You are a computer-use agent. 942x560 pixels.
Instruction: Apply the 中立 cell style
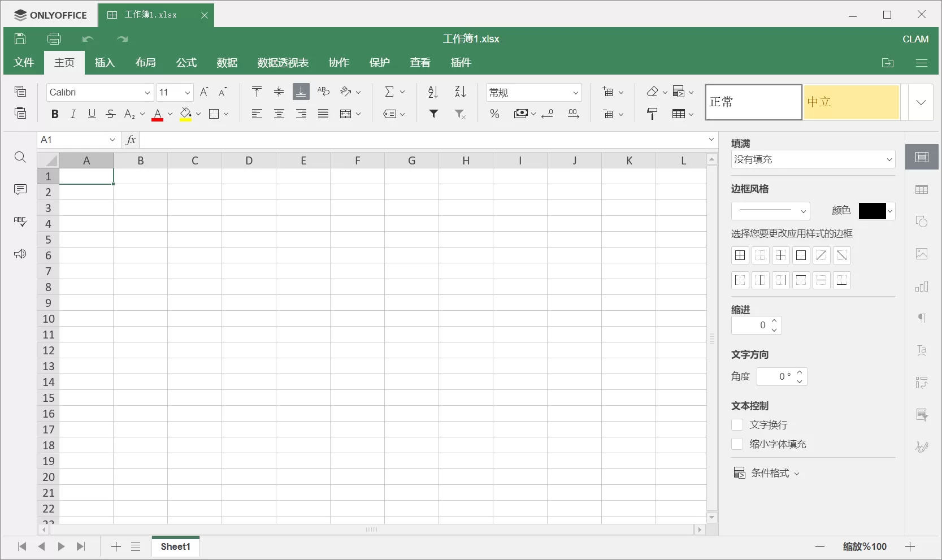point(850,102)
